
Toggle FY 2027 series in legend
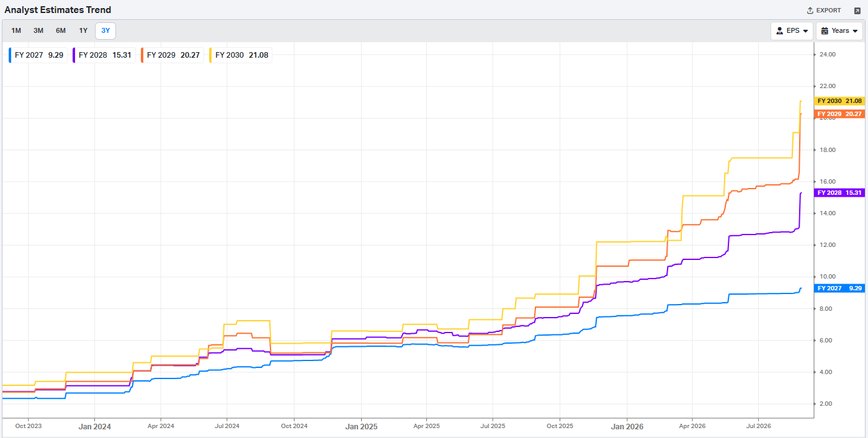[x=37, y=55]
